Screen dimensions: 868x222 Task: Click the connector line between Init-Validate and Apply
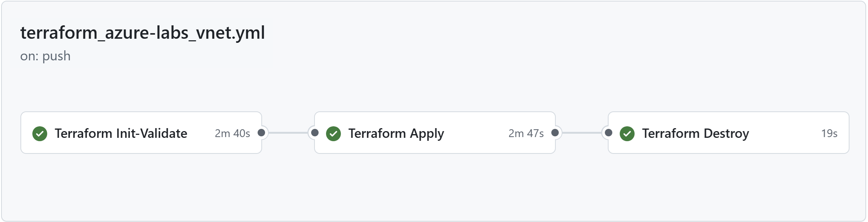[288, 133]
